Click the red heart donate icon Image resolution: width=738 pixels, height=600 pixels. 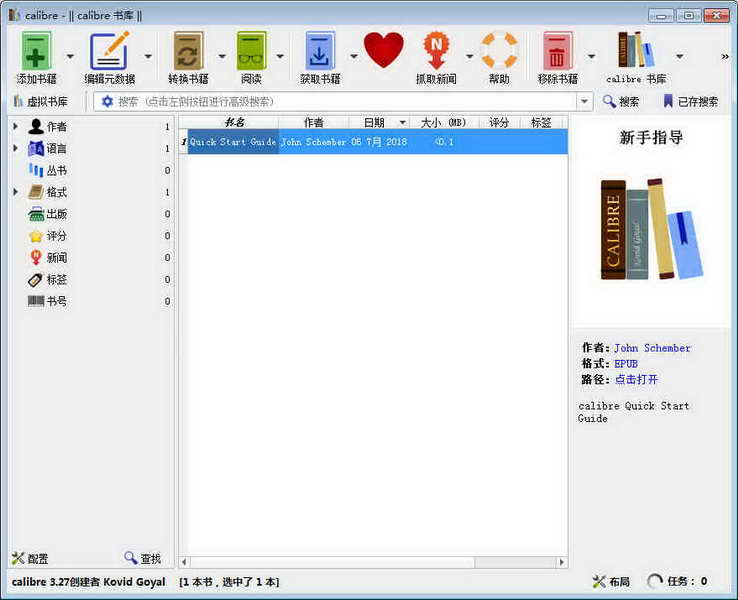[x=384, y=50]
